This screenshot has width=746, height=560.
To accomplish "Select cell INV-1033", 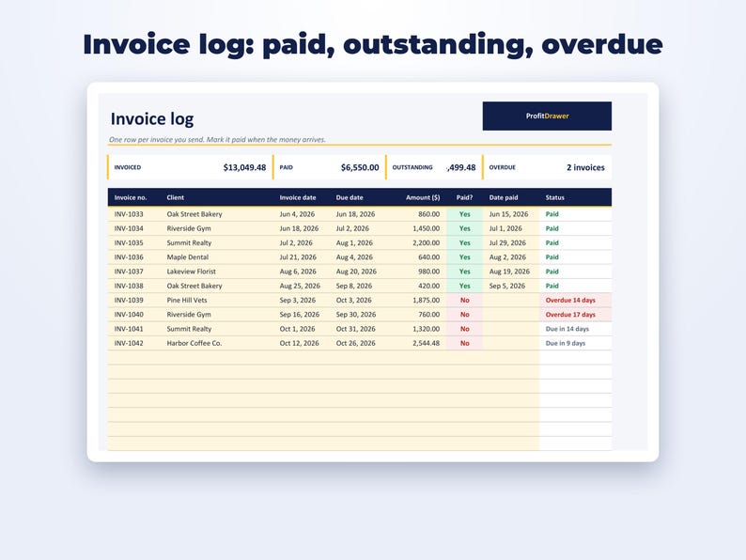I will coord(129,214).
